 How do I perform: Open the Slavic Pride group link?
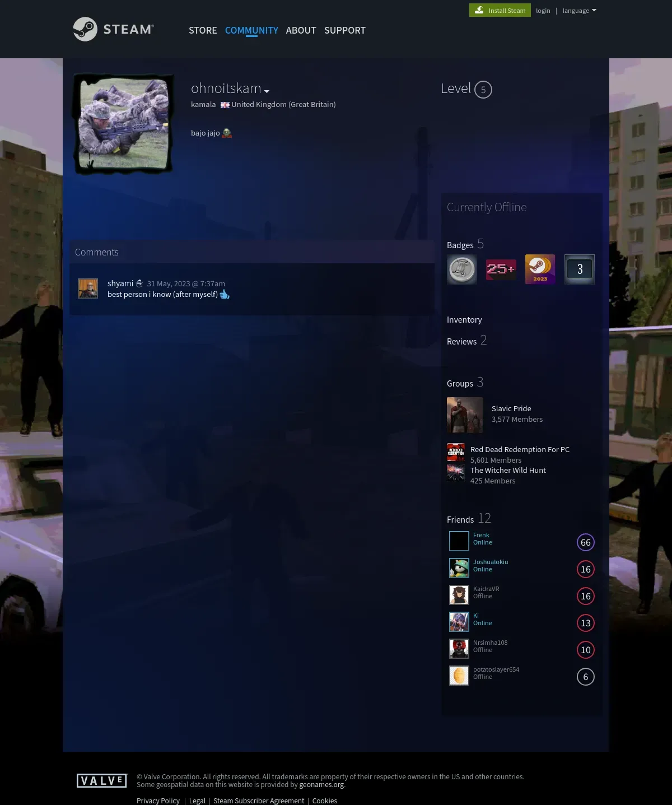point(511,408)
